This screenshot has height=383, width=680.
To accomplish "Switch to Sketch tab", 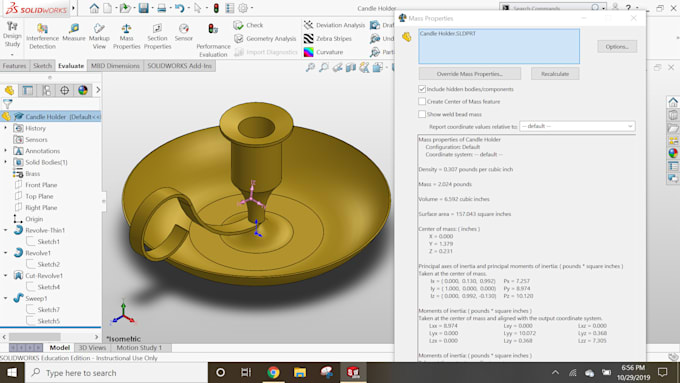I will pos(42,65).
